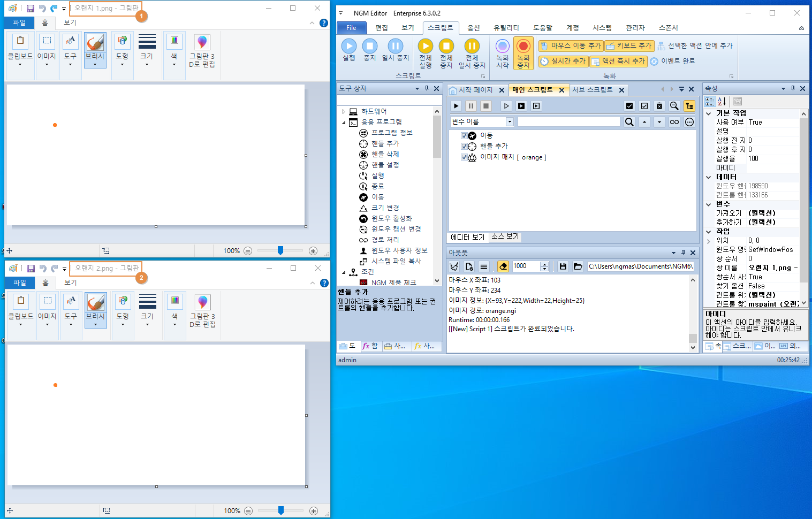812x519 pixels.
Task: Uncheck the 핸들 추가 action checkbox
Action: click(464, 147)
